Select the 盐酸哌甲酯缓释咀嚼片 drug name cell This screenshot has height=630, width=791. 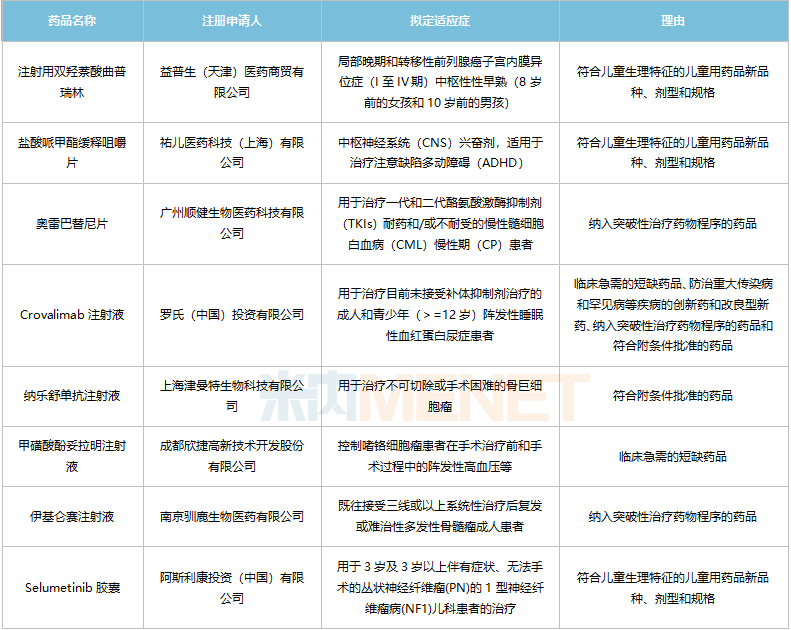point(72,153)
